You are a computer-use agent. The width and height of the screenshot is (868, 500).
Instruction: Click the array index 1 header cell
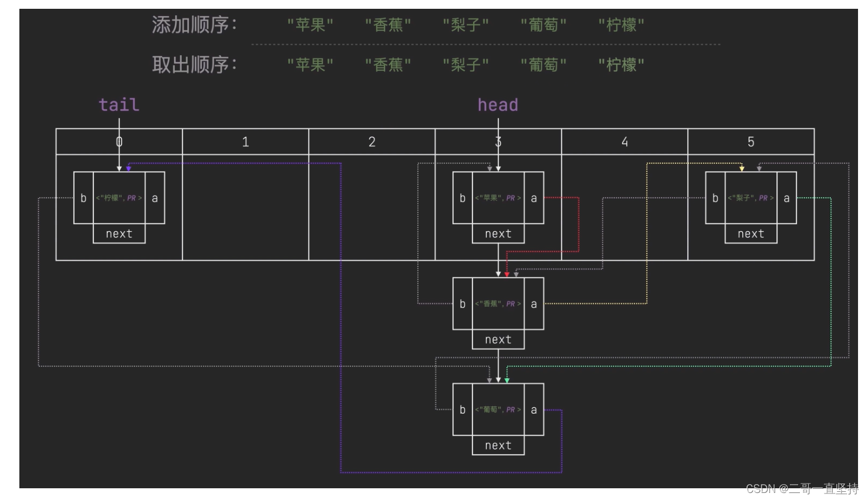pos(245,141)
